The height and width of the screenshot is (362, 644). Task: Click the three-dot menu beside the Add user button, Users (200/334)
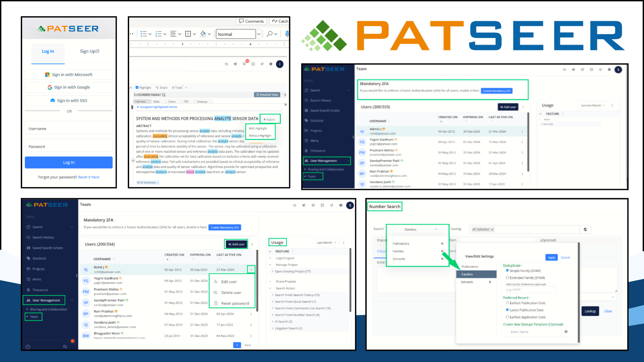pyautogui.click(x=252, y=244)
